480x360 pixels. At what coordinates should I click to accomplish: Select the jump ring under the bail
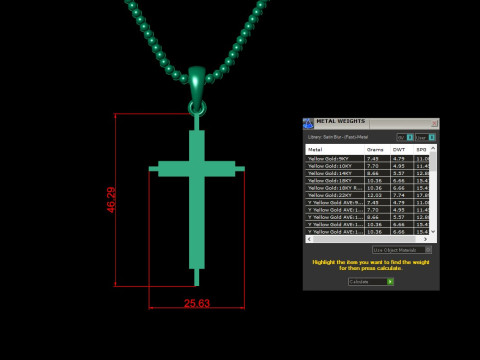[197, 108]
